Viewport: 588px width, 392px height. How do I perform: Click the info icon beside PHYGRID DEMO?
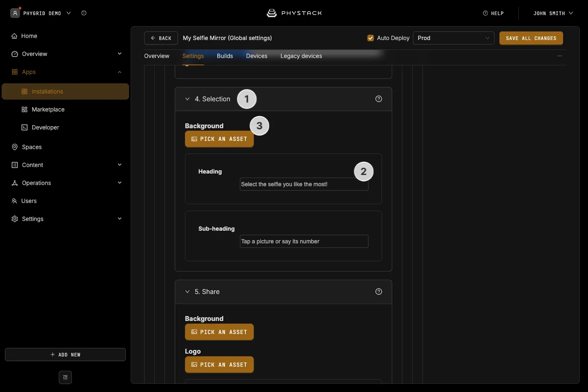[84, 13]
